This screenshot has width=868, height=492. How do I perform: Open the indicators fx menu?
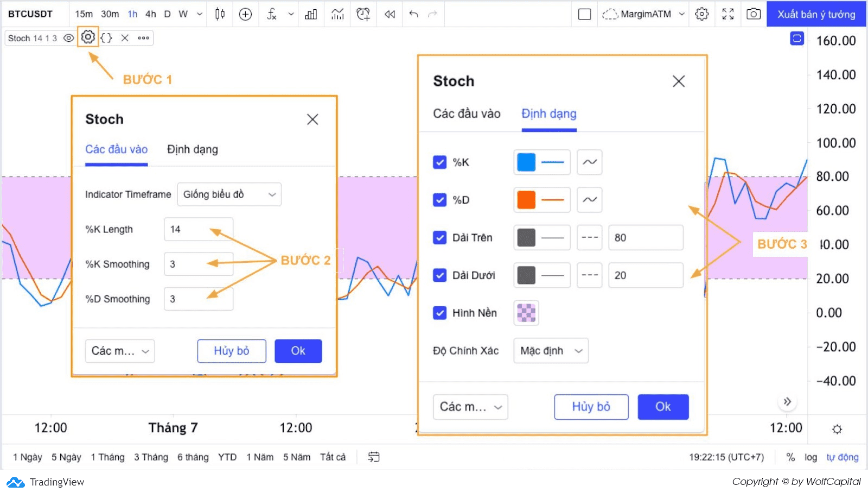(x=272, y=14)
